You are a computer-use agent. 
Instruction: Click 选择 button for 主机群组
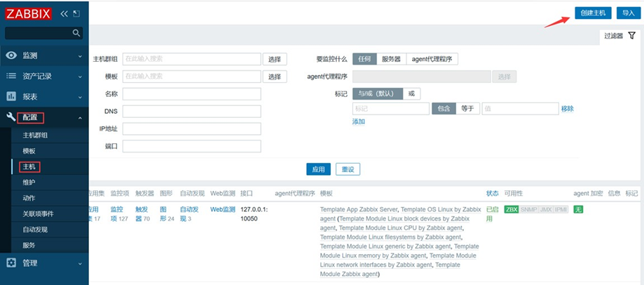coord(275,59)
